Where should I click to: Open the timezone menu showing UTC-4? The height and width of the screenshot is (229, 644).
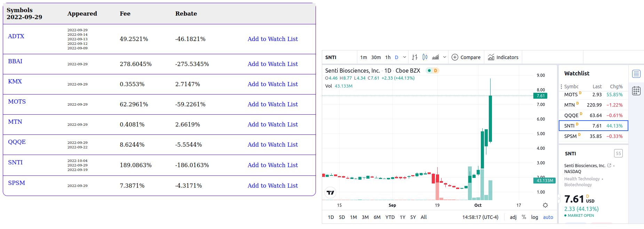pos(480,217)
